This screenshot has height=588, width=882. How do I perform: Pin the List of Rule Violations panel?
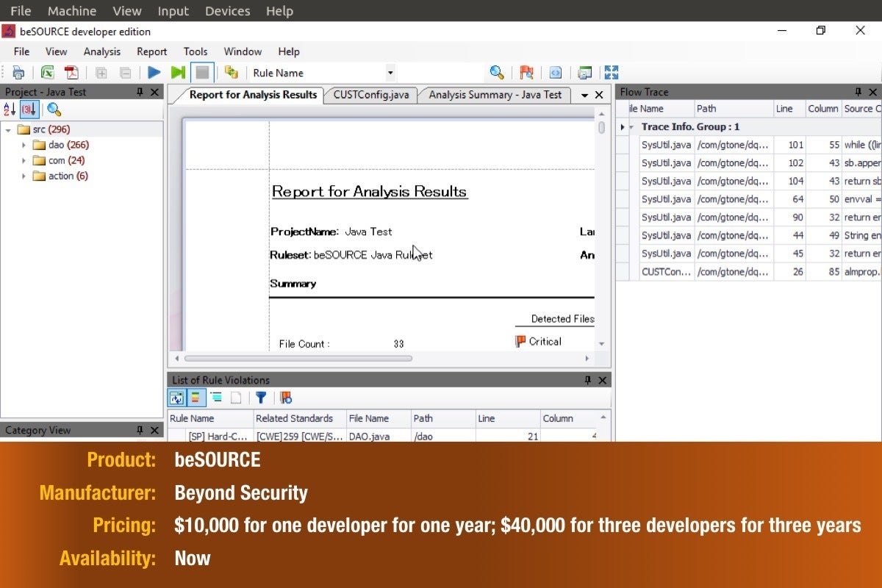click(587, 380)
